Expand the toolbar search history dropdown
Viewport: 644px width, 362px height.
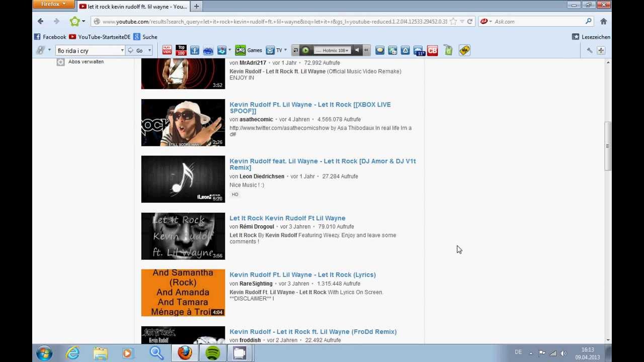122,50
